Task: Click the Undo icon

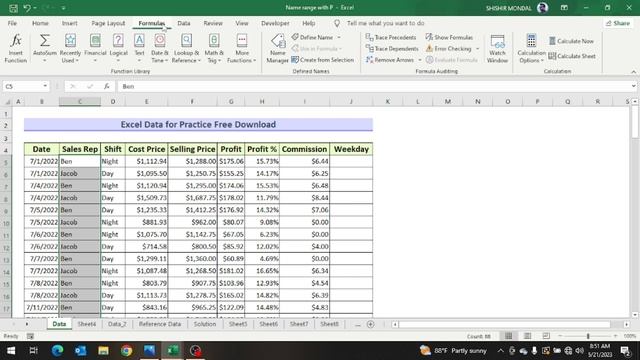Action: pos(27,8)
